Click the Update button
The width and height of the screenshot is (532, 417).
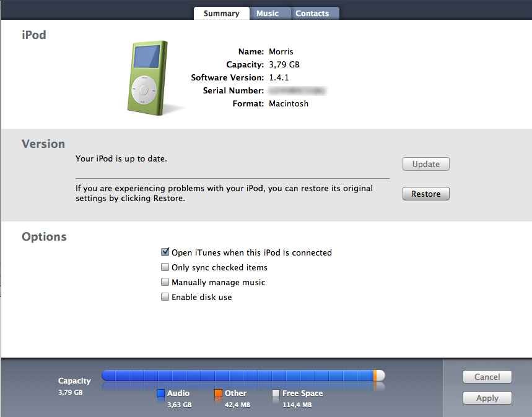[x=426, y=164]
